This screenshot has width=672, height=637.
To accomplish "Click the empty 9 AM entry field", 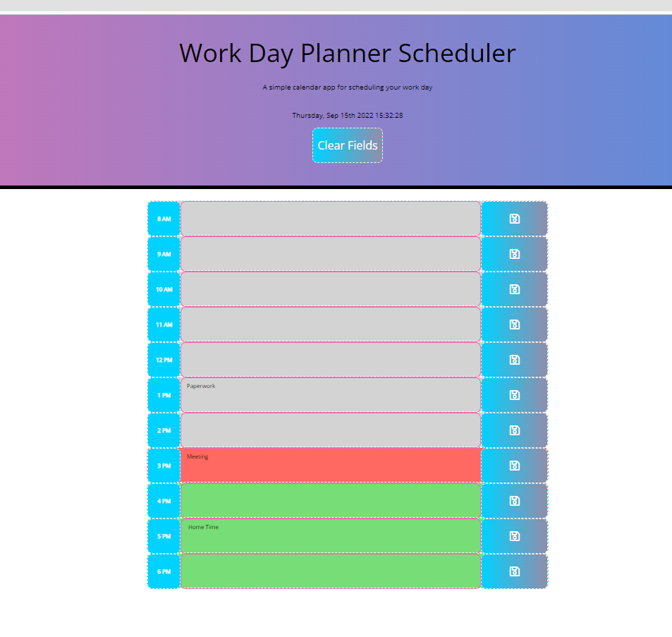I will [330, 253].
